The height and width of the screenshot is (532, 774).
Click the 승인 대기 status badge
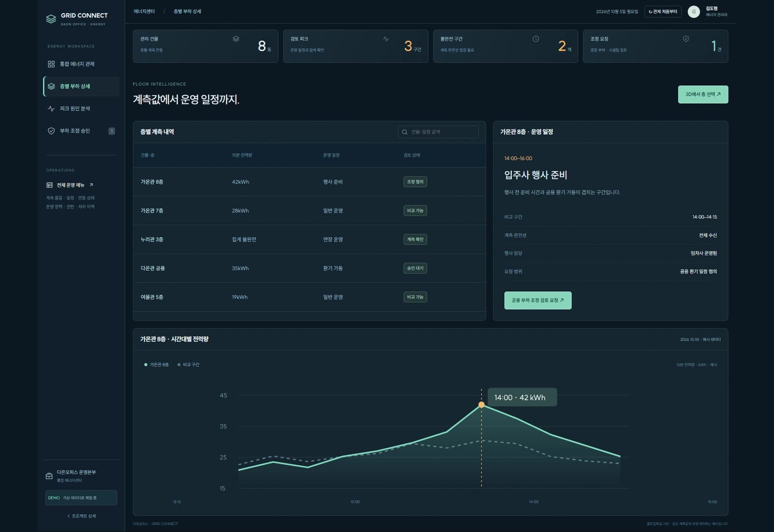click(415, 268)
